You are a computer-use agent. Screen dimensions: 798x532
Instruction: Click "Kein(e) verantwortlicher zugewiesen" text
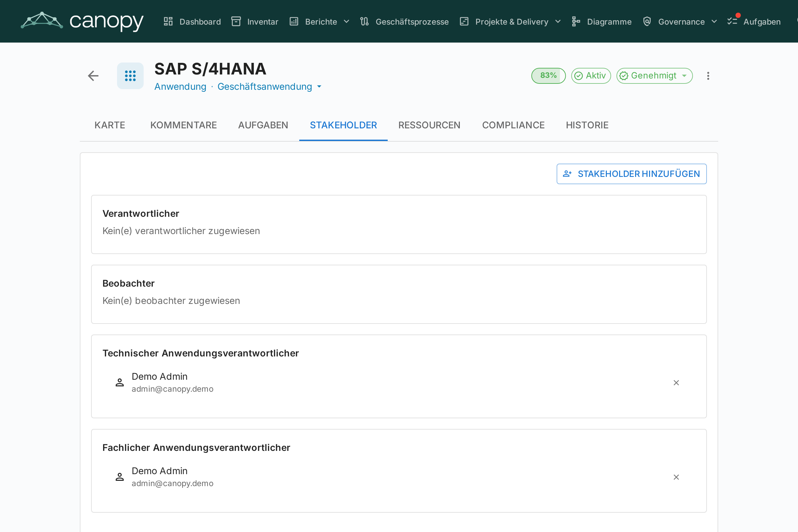coord(181,231)
